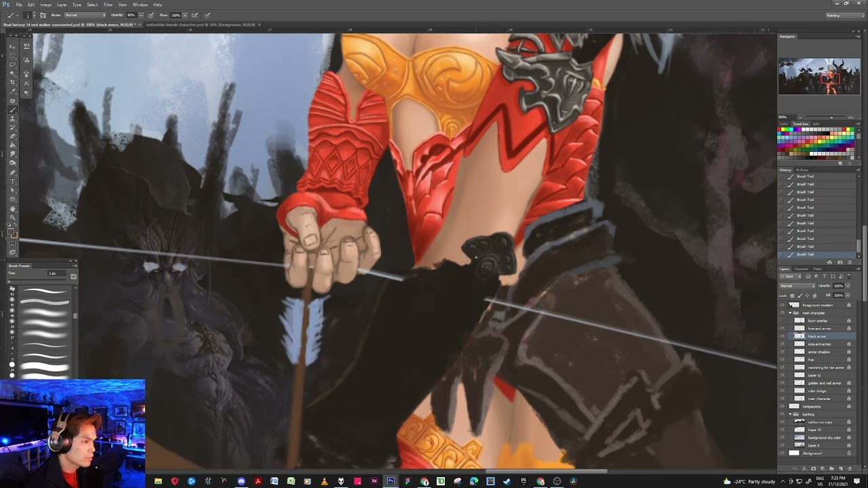Hide the companions layer
Screen dimensions: 868x488
pyautogui.click(x=782, y=406)
